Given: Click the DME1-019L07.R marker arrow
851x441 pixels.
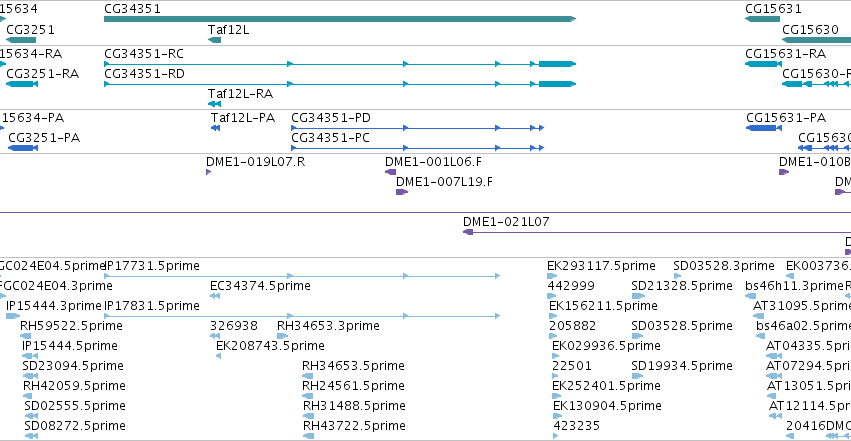Looking at the screenshot, I should click(208, 172).
